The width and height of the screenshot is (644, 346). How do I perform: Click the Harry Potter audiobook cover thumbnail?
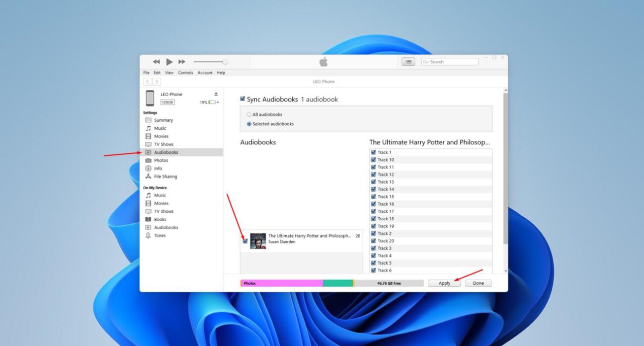pyautogui.click(x=258, y=241)
